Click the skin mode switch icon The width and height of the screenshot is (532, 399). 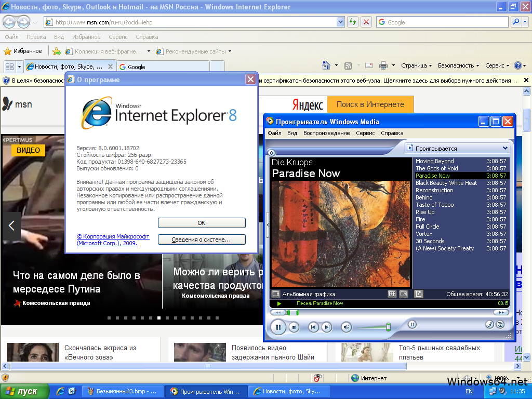coord(500,324)
